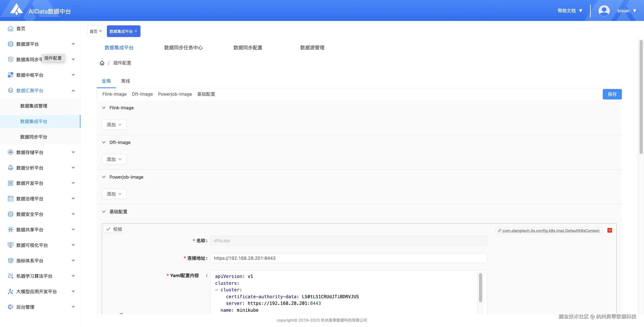Close the 数据集成平台 tab
This screenshot has height=327, width=644.
[x=136, y=31]
